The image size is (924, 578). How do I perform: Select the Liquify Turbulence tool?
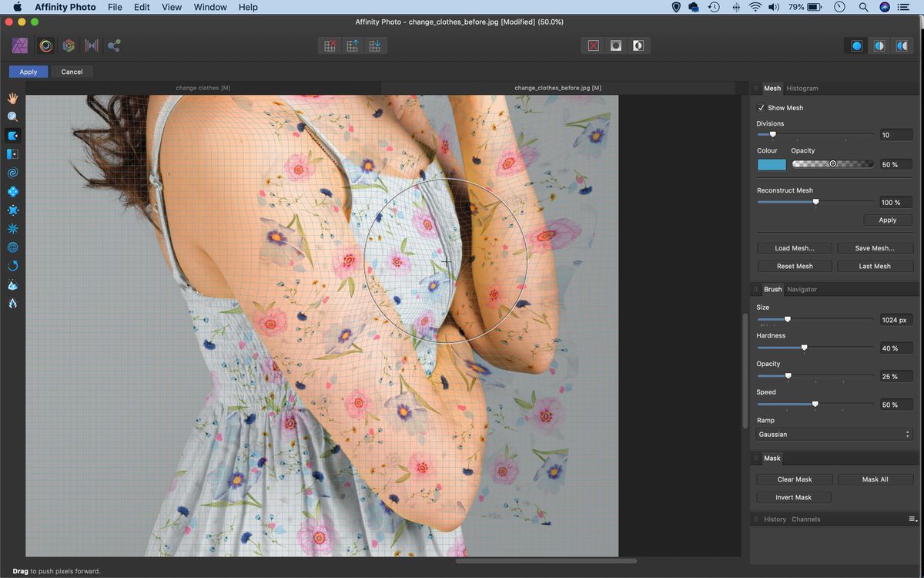[x=12, y=228]
